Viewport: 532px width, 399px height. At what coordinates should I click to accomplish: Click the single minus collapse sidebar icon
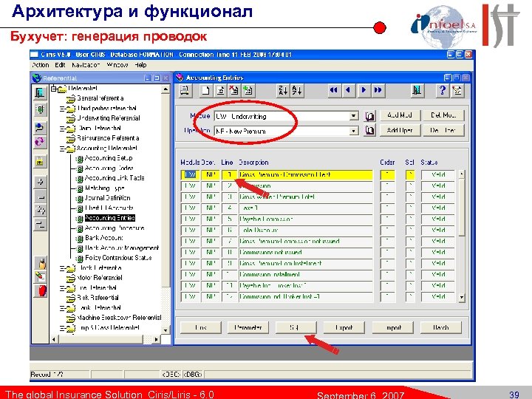pyautogui.click(x=41, y=197)
